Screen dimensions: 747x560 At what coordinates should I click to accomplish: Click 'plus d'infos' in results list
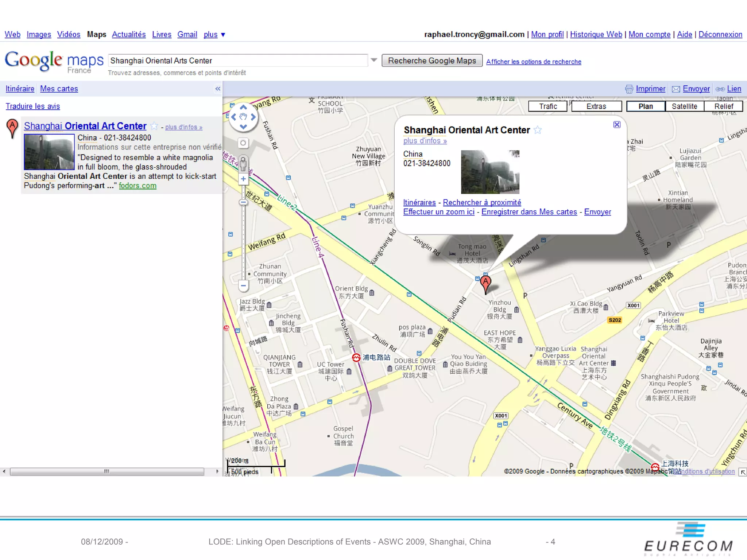tap(184, 127)
